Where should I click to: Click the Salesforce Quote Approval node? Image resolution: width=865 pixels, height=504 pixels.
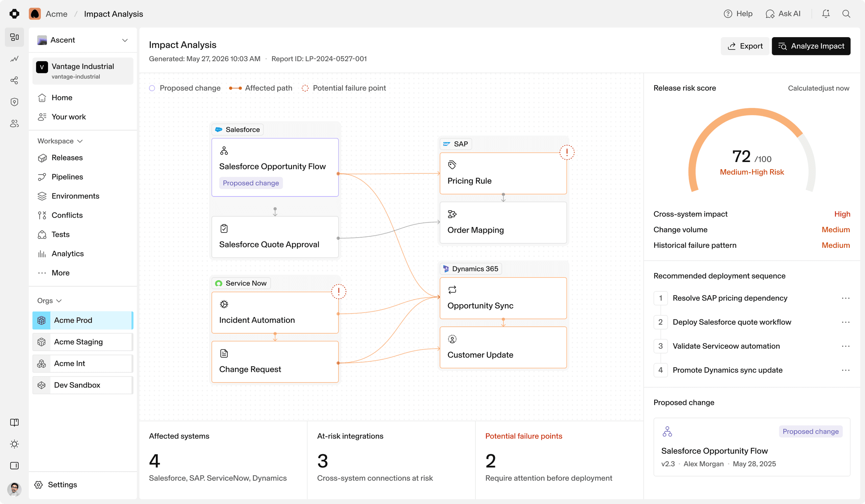275,237
